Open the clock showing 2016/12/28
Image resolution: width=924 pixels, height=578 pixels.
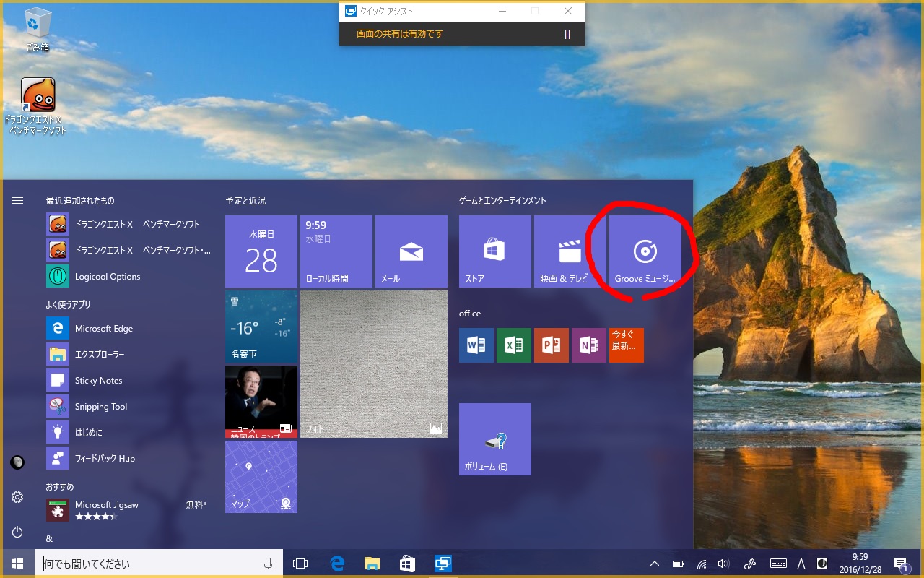pyautogui.click(x=860, y=564)
